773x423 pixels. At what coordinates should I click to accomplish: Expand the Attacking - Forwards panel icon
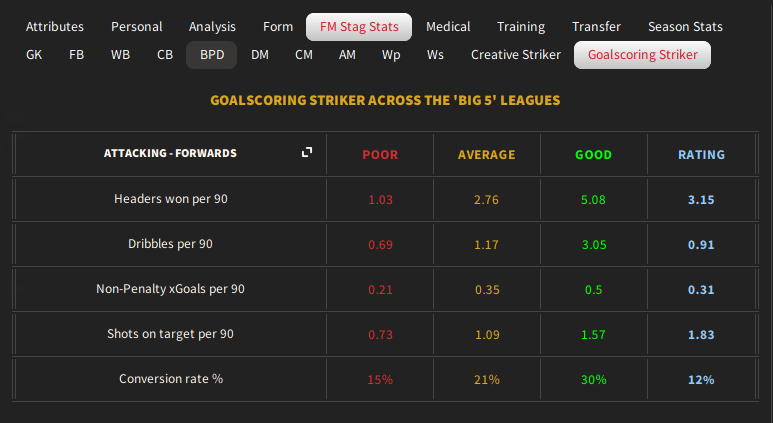pos(307,152)
